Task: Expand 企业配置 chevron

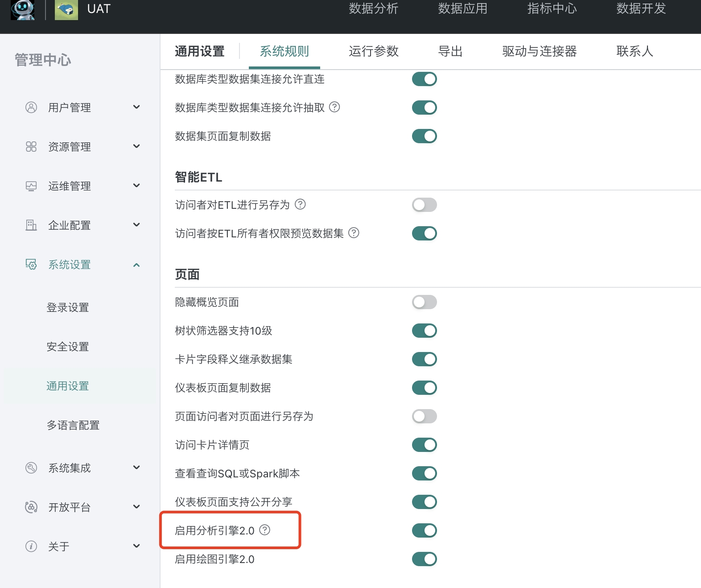Action: [x=136, y=225]
